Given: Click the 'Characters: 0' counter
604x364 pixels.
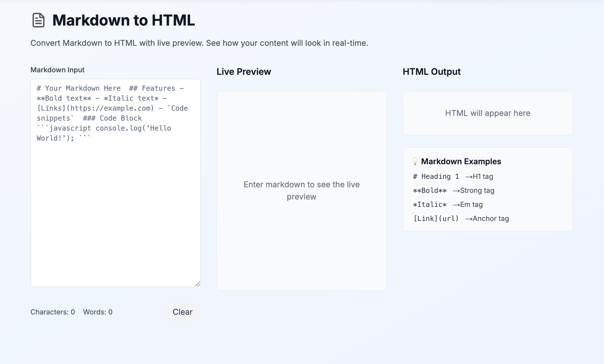Looking at the screenshot, I should tap(53, 312).
